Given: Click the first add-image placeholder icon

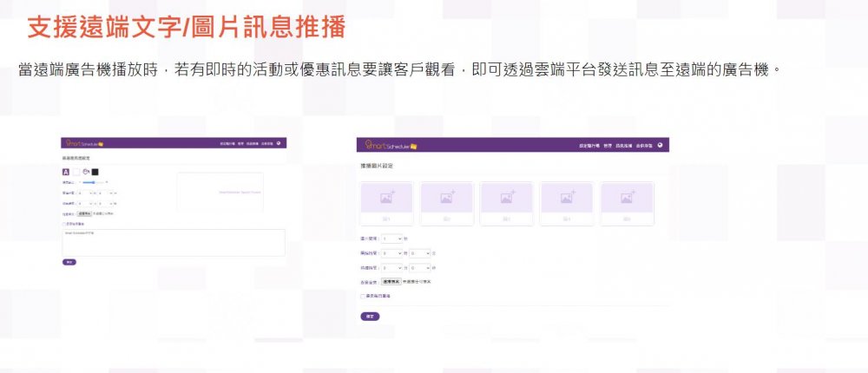Looking at the screenshot, I should click(387, 198).
